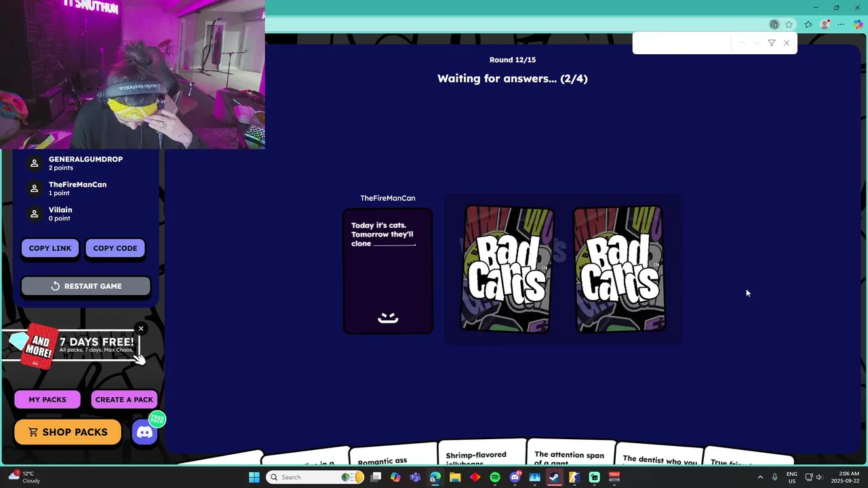Image resolution: width=868 pixels, height=488 pixels.
Task: Click inside the find on page field
Action: tap(682, 43)
